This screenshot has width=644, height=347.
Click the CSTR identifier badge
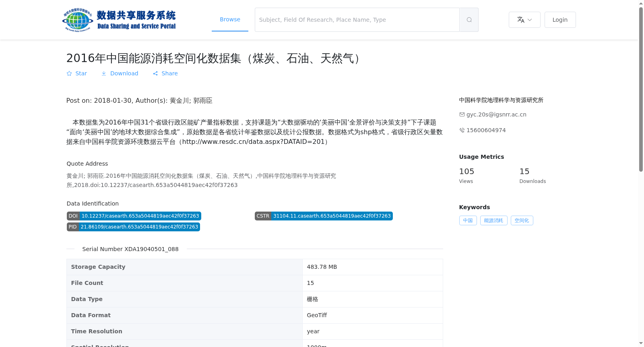pos(324,216)
